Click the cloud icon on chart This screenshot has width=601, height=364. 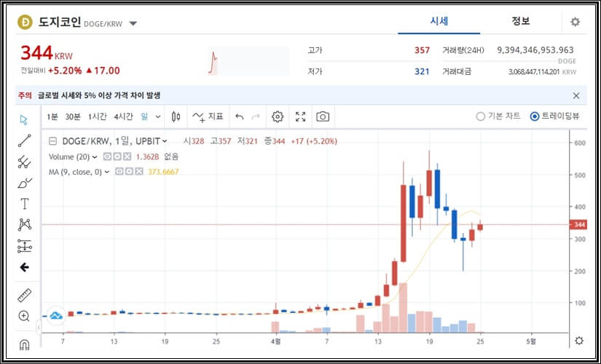pyautogui.click(x=56, y=316)
